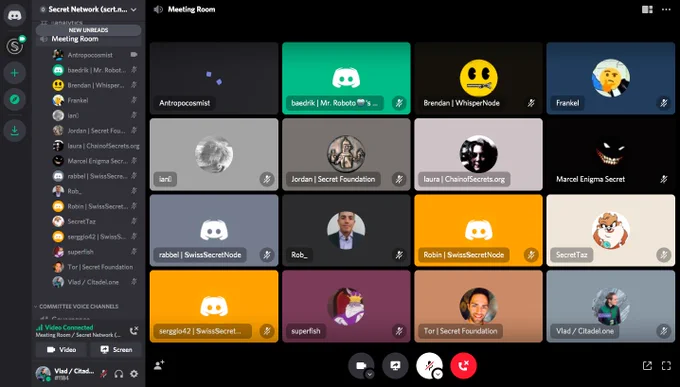Expand Secret Network server dropdown
This screenshot has height=387, width=680.
pos(133,9)
